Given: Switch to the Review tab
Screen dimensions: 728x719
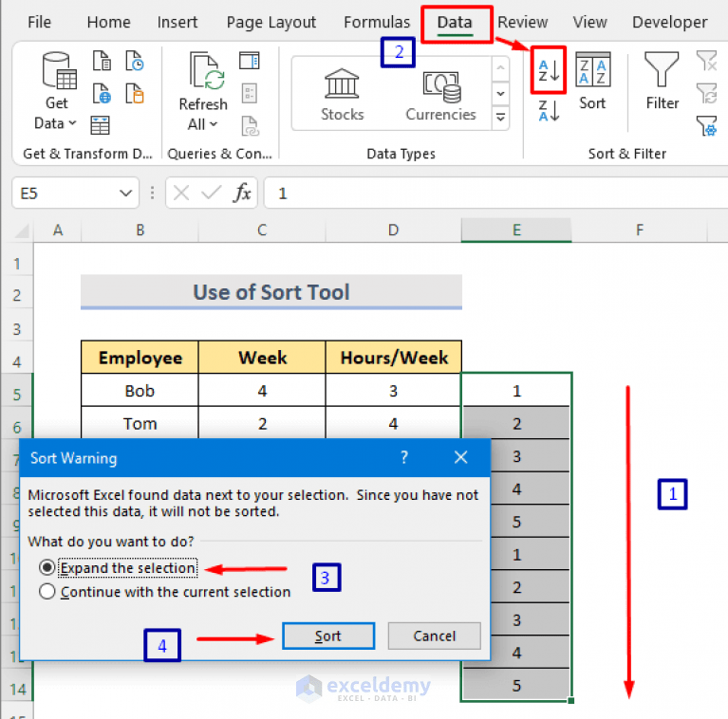Looking at the screenshot, I should pos(522,22).
